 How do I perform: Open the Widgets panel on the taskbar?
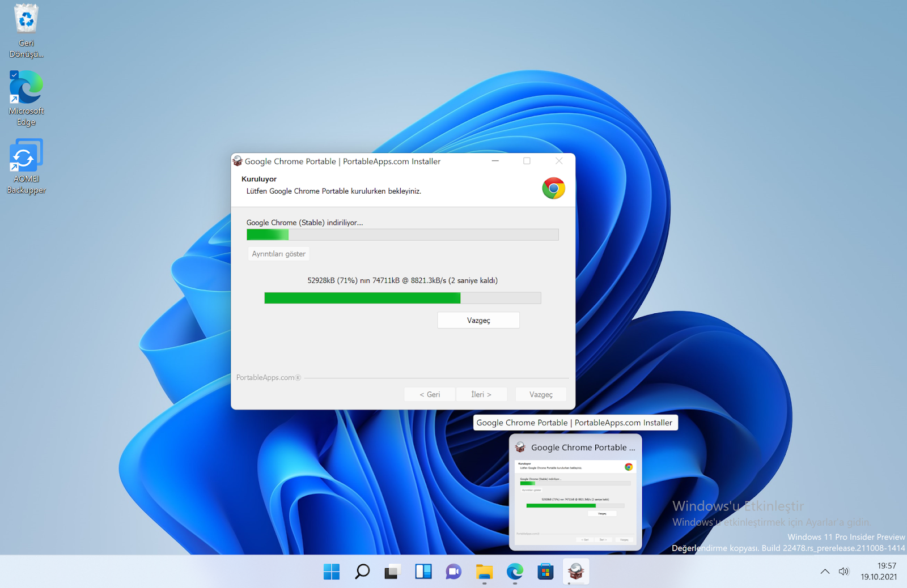pyautogui.click(x=423, y=572)
